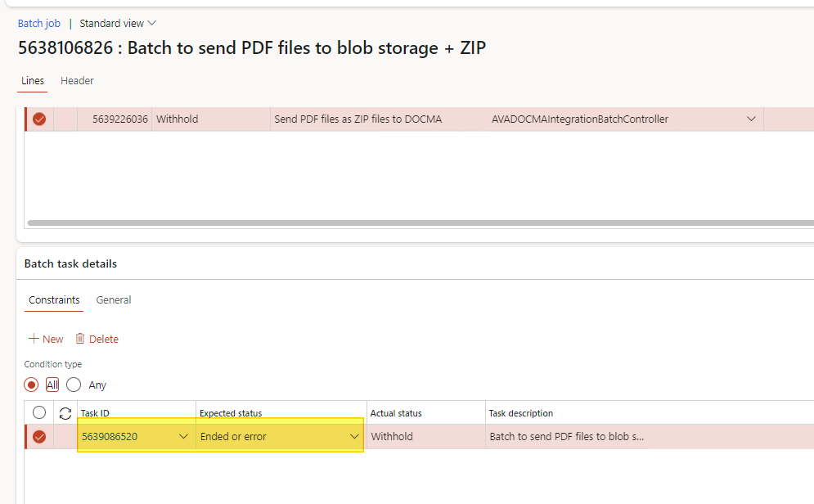814x504 pixels.
Task: Click the Task description column header
Action: pyautogui.click(x=521, y=413)
